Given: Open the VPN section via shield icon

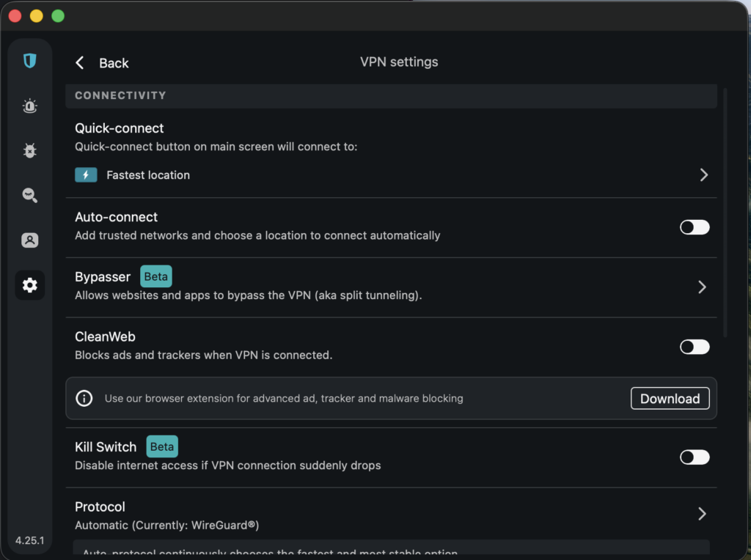Looking at the screenshot, I should pyautogui.click(x=29, y=61).
